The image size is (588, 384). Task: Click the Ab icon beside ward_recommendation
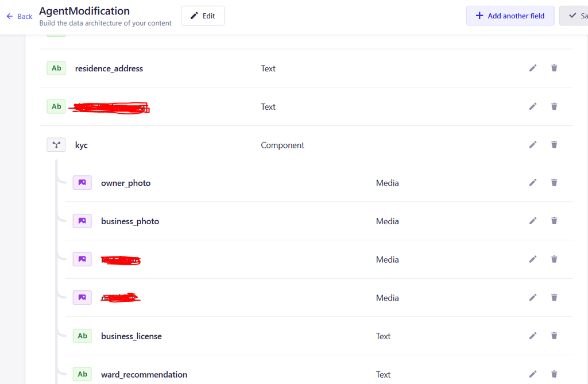pyautogui.click(x=82, y=374)
